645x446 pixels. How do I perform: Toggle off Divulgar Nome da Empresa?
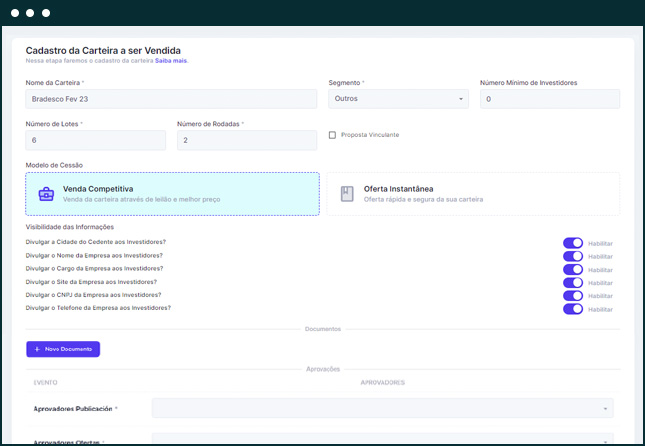tap(573, 256)
